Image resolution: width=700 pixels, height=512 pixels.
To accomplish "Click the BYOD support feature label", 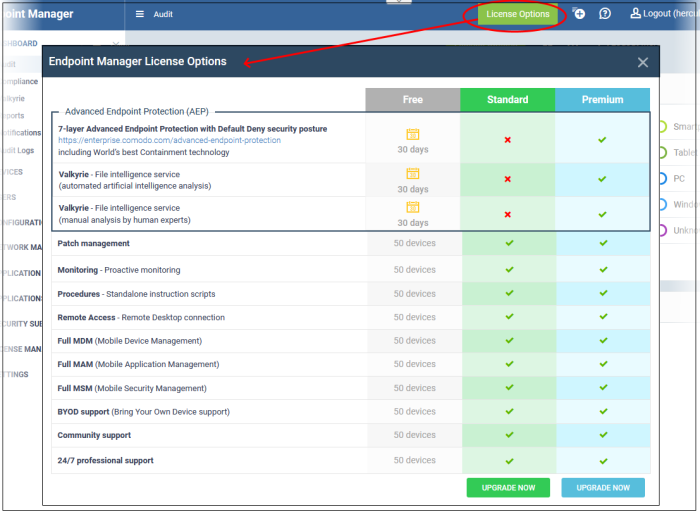I will pyautogui.click(x=143, y=412).
